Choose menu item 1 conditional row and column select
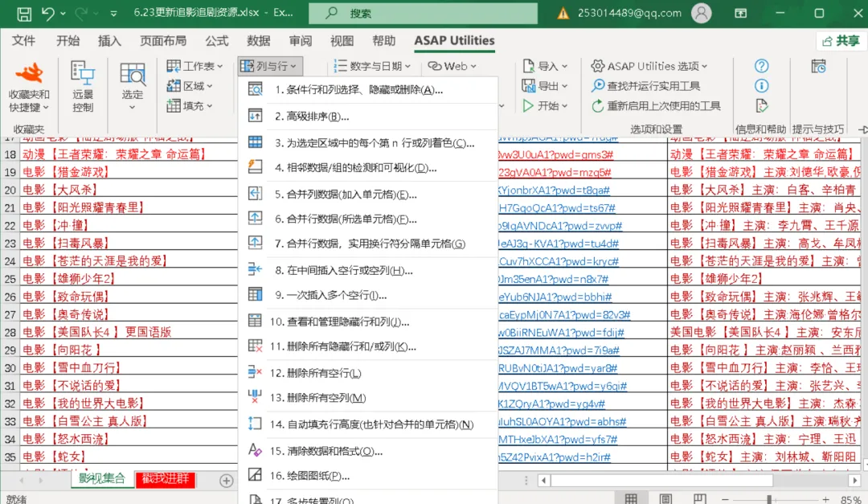Screen dimensions: 868x504 [368, 90]
